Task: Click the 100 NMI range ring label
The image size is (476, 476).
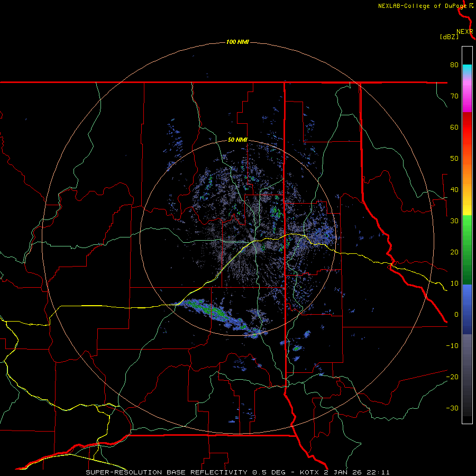Action: [237, 42]
